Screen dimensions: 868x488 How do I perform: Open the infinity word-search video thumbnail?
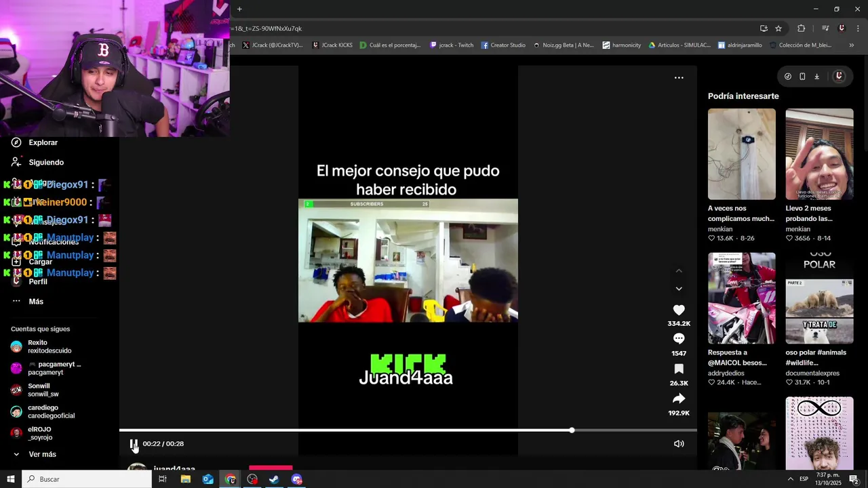[819, 434]
